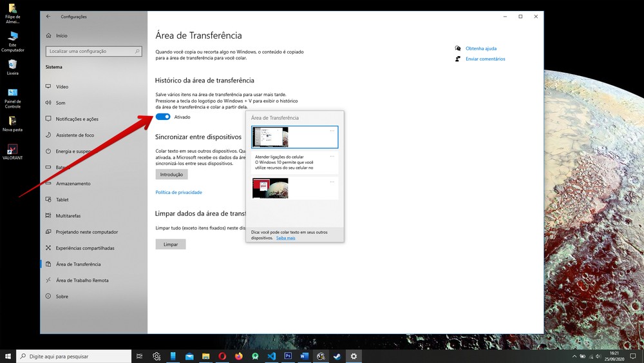Launch Opera browser from taskbar
644x363 pixels.
click(222, 356)
